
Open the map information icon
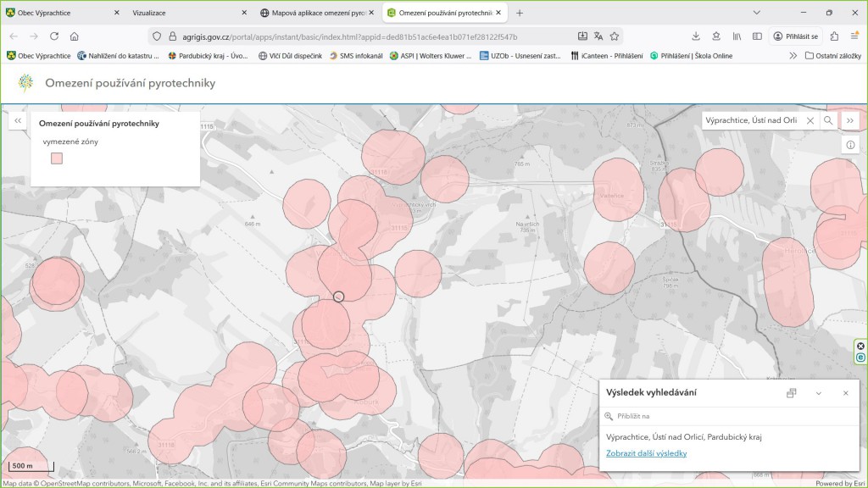pos(850,145)
